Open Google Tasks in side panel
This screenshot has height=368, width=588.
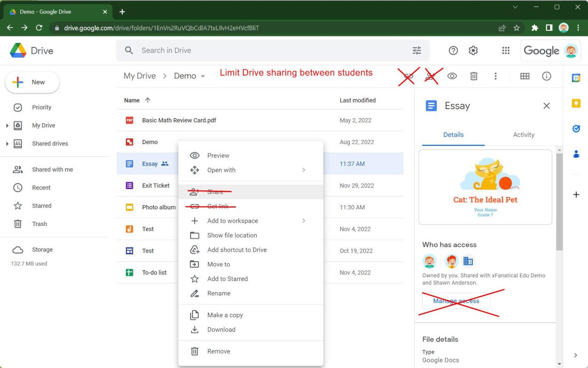pyautogui.click(x=576, y=129)
